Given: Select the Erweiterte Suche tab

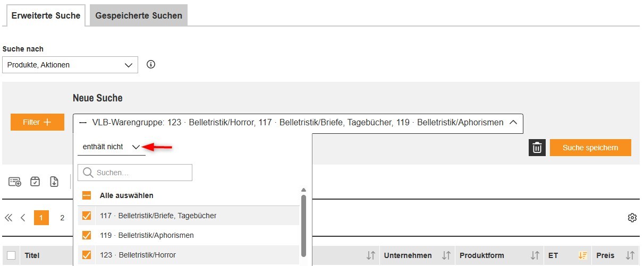Looking at the screenshot, I should tap(46, 15).
